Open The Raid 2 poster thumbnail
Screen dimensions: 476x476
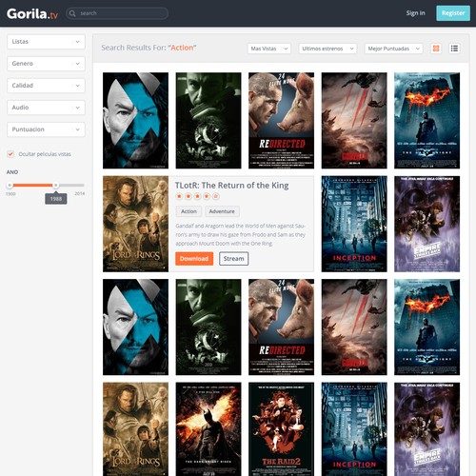point(281,429)
